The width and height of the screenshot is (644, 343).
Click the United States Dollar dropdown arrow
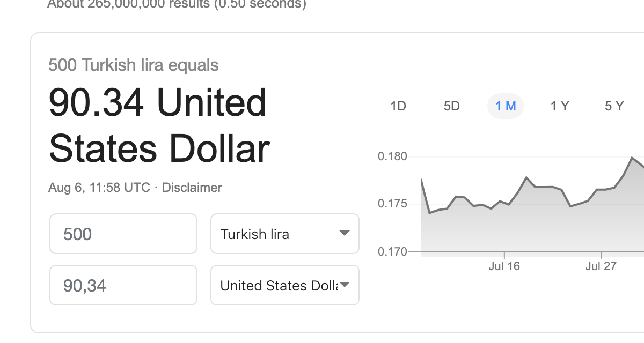(x=345, y=285)
